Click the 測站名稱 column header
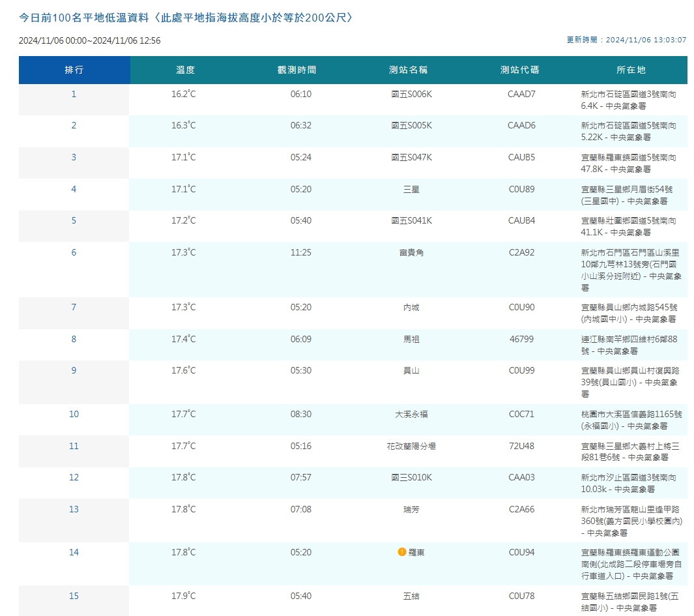 [x=408, y=70]
